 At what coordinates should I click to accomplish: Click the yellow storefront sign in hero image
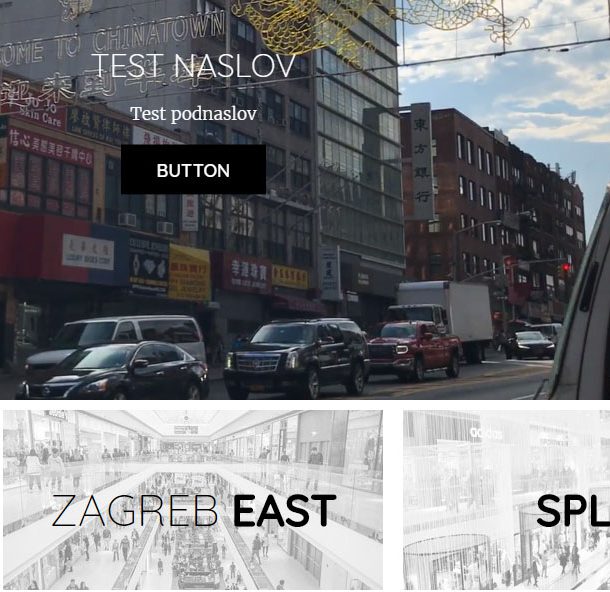(x=189, y=272)
